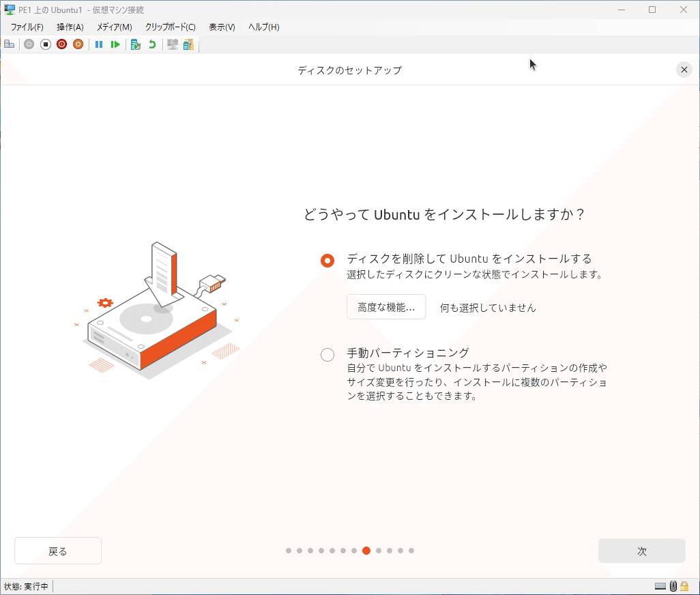Image resolution: width=700 pixels, height=595 pixels.
Task: Click the どうやって Ubuntu をインストールしますか？ heading
Action: tap(444, 215)
